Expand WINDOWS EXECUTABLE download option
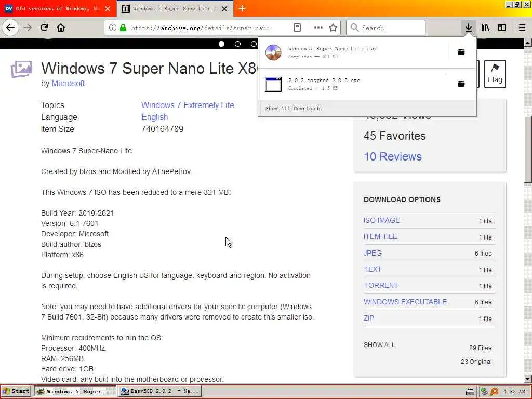Image resolution: width=532 pixels, height=399 pixels. 405,302
